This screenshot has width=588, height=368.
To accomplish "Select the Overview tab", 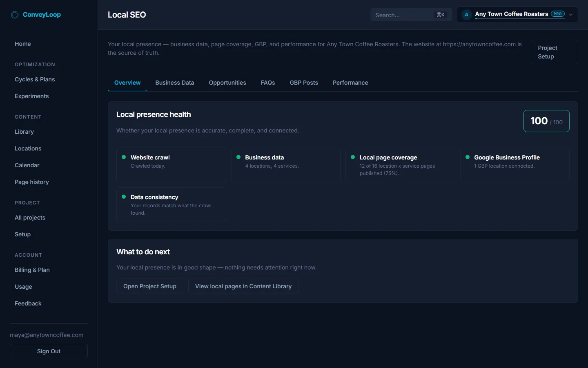I will (127, 83).
